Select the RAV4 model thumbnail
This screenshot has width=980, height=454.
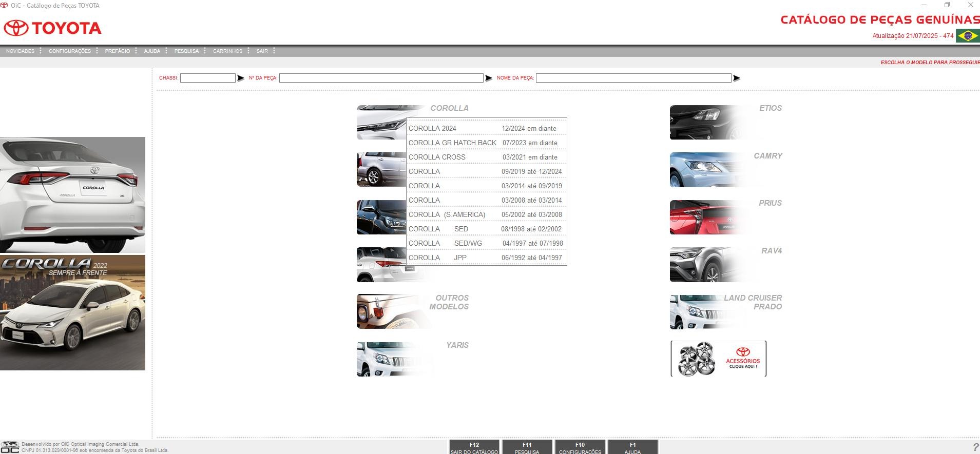pos(705,265)
